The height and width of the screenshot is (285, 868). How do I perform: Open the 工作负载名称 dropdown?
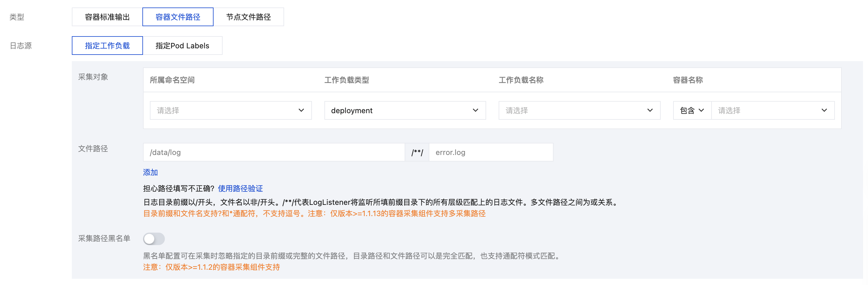pos(579,110)
